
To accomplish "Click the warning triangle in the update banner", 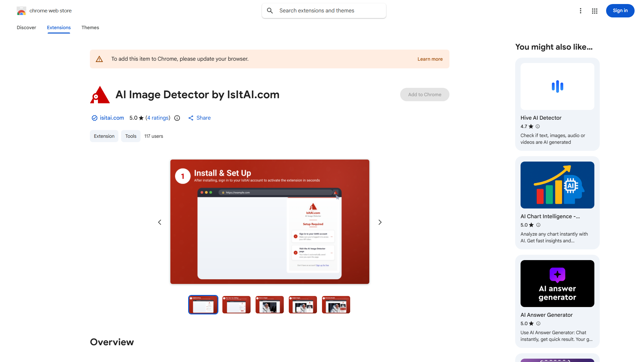I will [x=99, y=59].
